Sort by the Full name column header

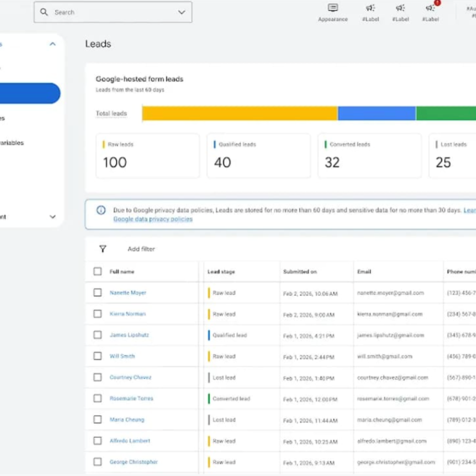[x=122, y=272]
